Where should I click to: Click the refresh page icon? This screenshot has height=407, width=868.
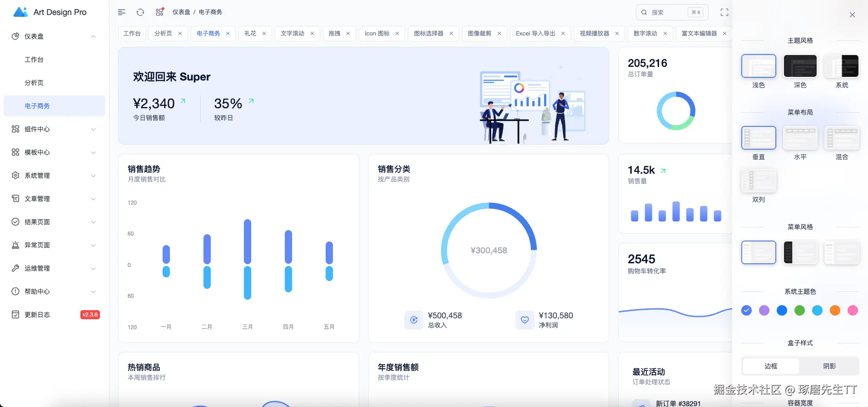coord(140,12)
